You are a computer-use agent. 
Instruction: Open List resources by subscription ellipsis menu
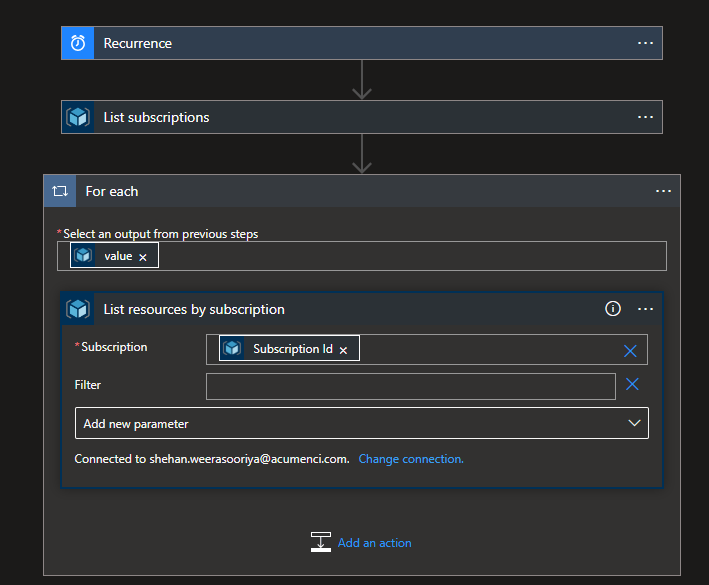pos(645,309)
